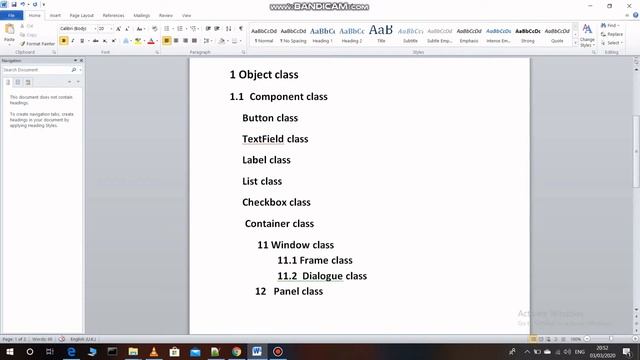Image resolution: width=640 pixels, height=360 pixels.
Task: Center align the paragraph
Action: pos(176,41)
